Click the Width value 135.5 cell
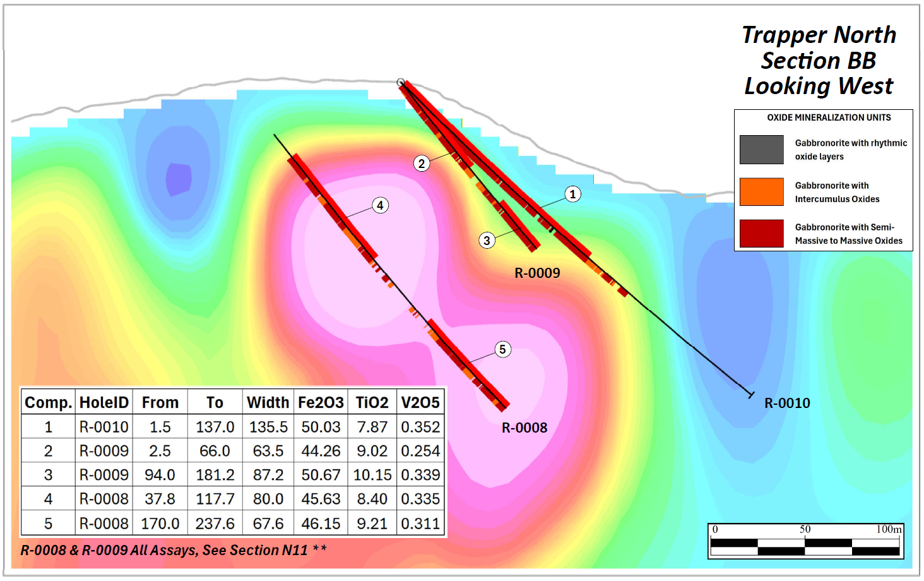This screenshot has width=924, height=581. 268,428
